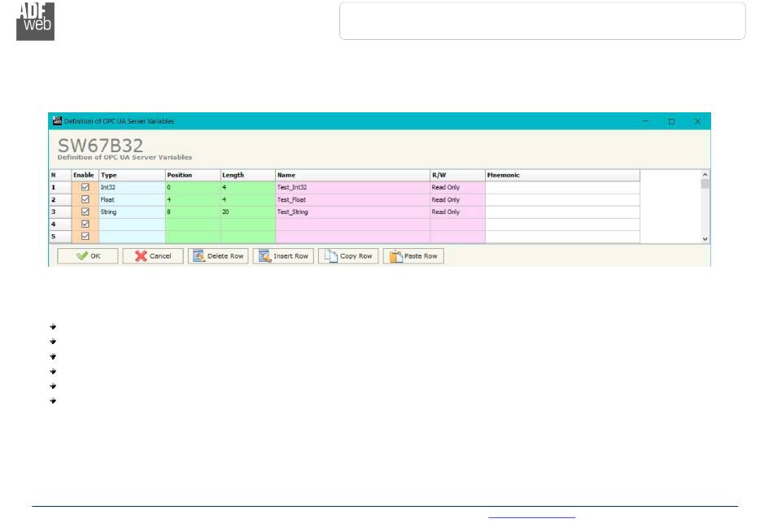
Task: Click the underlined link in the page footer
Action: [x=532, y=515]
